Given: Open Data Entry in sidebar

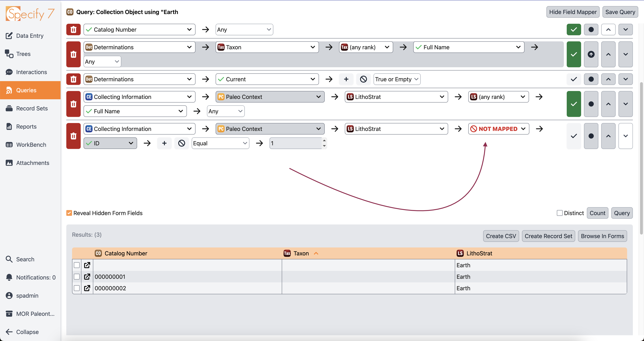Looking at the screenshot, I should point(30,36).
